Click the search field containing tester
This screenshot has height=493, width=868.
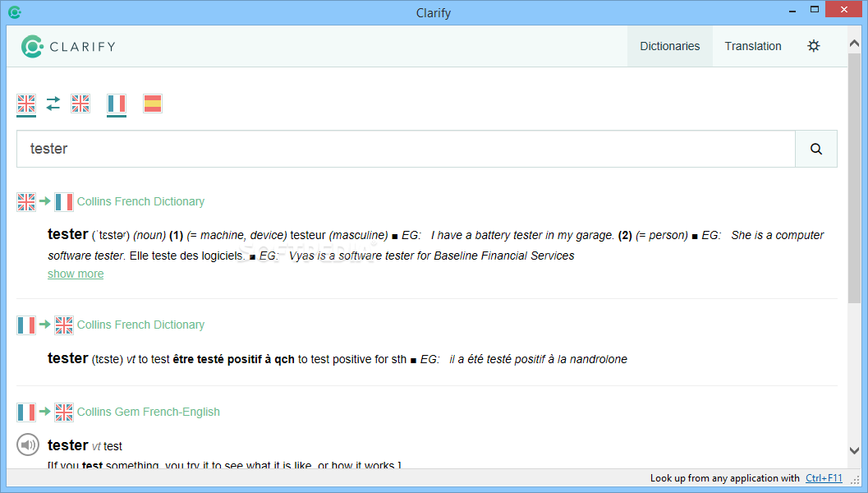click(x=406, y=149)
